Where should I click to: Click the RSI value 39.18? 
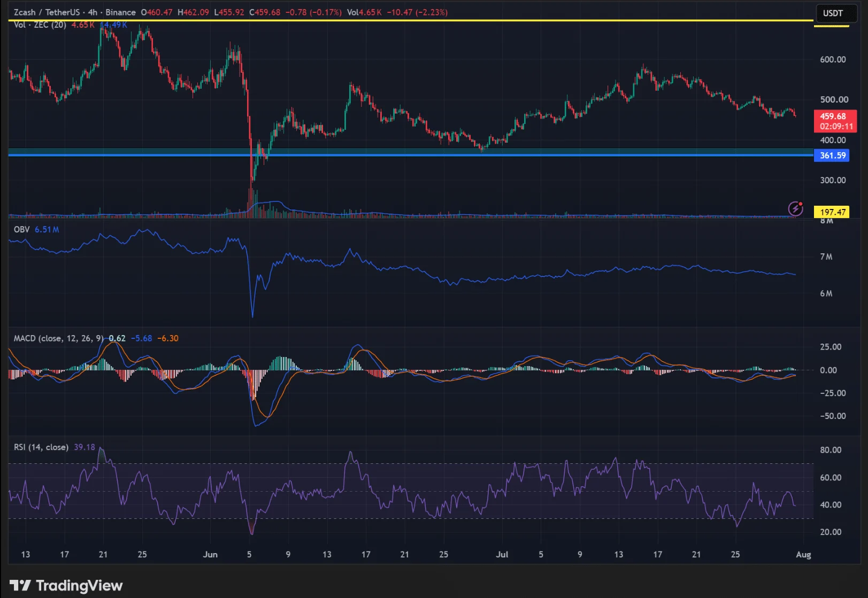[85, 447]
